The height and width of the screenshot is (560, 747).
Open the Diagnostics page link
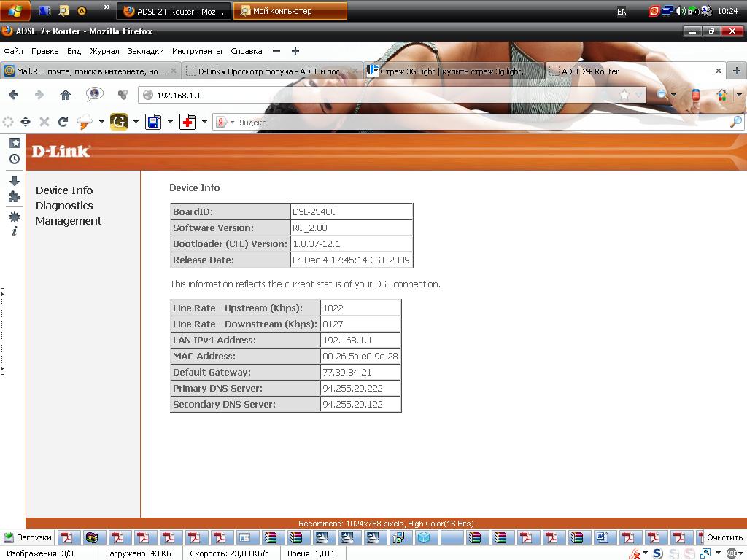(x=64, y=206)
